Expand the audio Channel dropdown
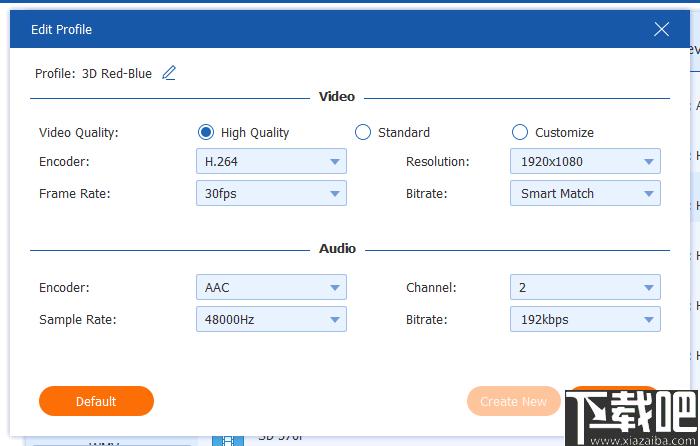Image resolution: width=700 pixels, height=446 pixels. click(x=585, y=287)
